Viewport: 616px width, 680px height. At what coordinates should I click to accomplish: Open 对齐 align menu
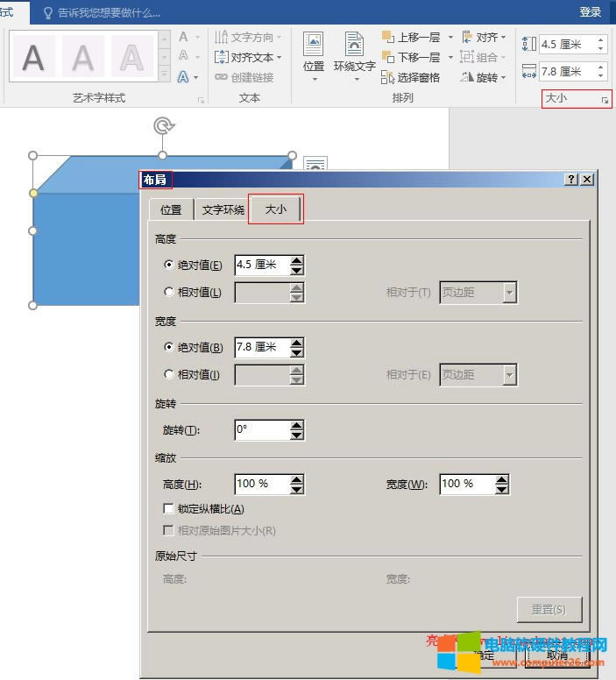tap(484, 38)
